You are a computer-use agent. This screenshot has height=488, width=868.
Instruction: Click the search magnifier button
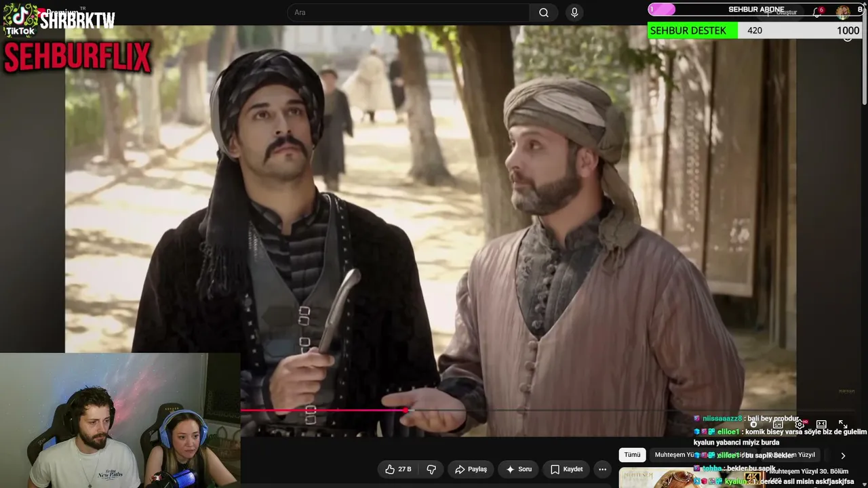[x=544, y=13]
